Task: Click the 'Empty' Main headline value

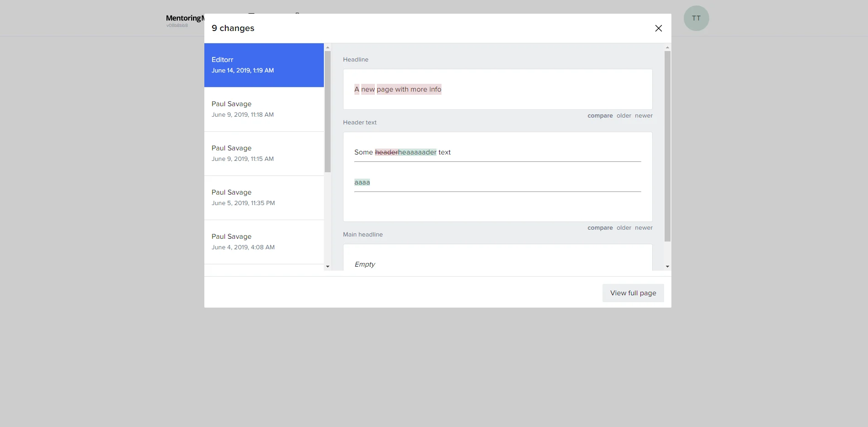Action: pos(365,264)
